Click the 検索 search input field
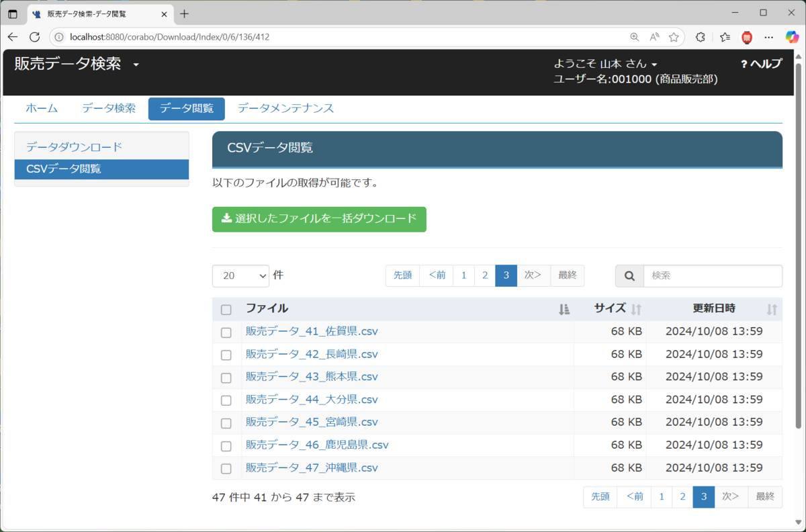806x532 pixels. [713, 276]
